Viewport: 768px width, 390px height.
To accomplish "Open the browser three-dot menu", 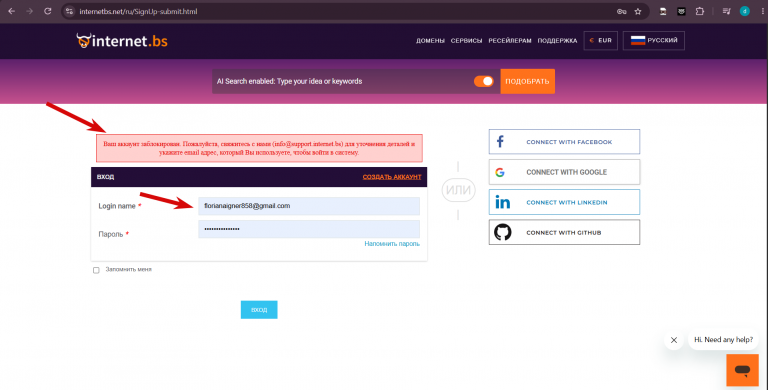I will (762, 11).
